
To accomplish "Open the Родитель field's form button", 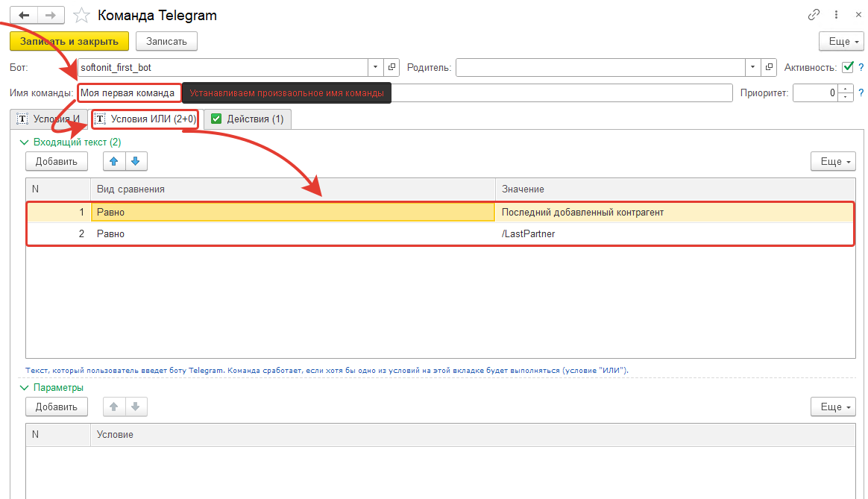I will tap(770, 67).
